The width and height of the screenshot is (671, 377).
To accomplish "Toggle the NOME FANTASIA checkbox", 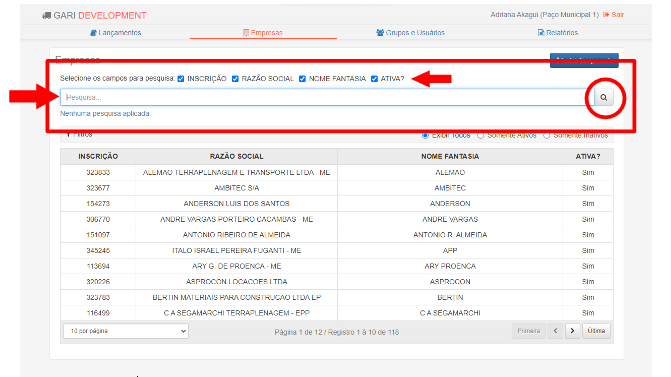I will [x=302, y=79].
